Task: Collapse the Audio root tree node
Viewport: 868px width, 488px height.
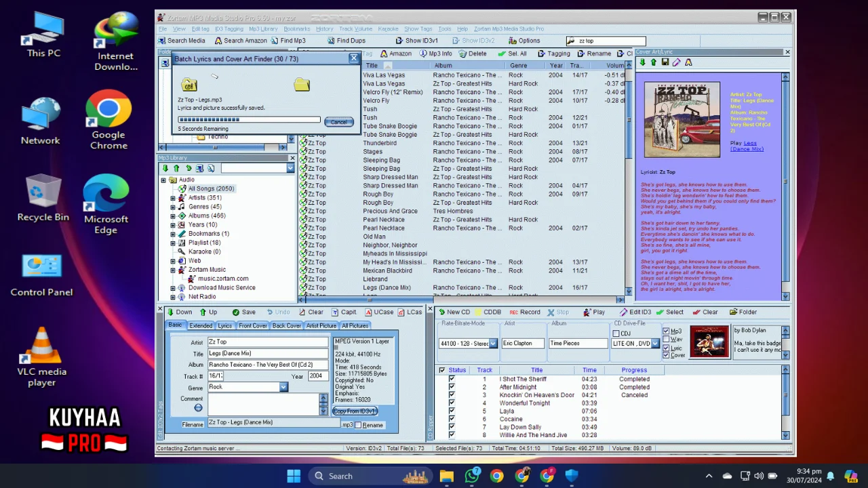Action: coord(163,180)
